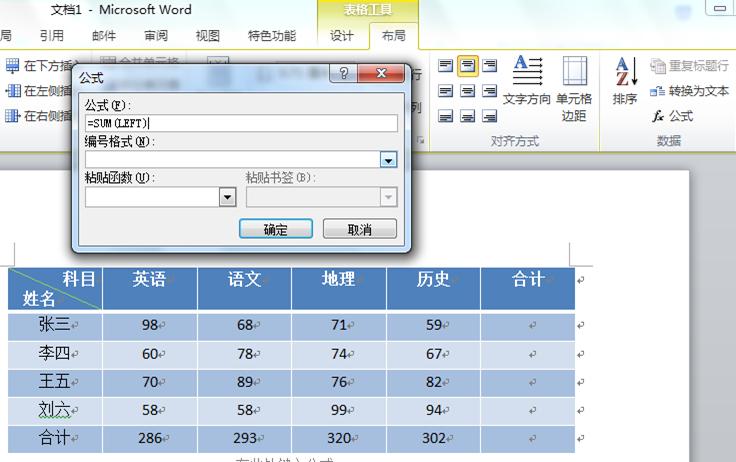Click the 张三 name cell

click(55, 327)
